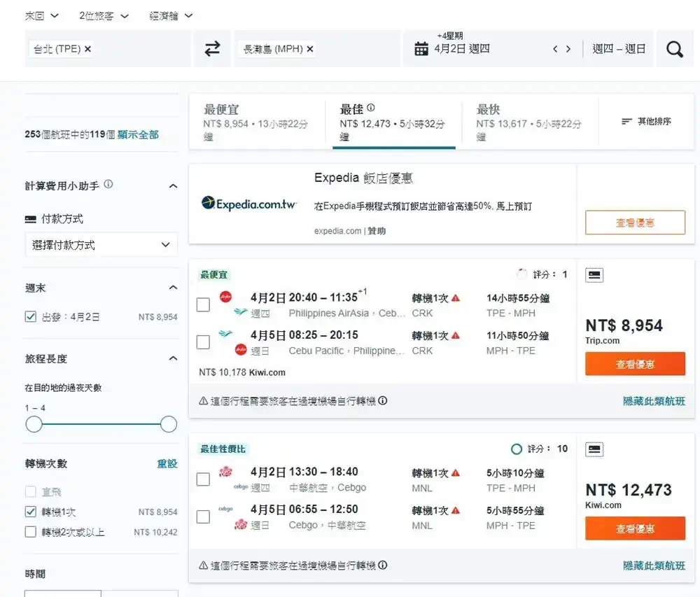Image resolution: width=700 pixels, height=597 pixels.
Task: Hide cheapest result with 隱藏此類航班
Action: click(654, 400)
